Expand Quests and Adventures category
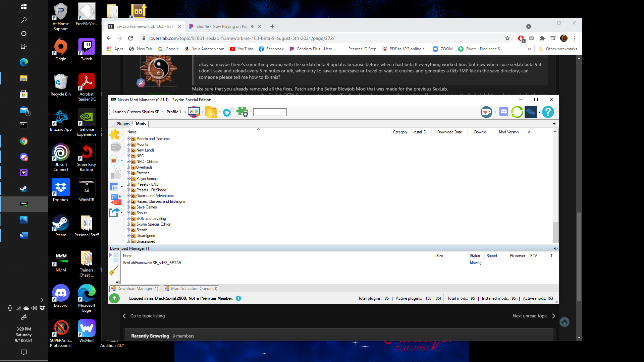The image size is (644, 362). (128, 195)
